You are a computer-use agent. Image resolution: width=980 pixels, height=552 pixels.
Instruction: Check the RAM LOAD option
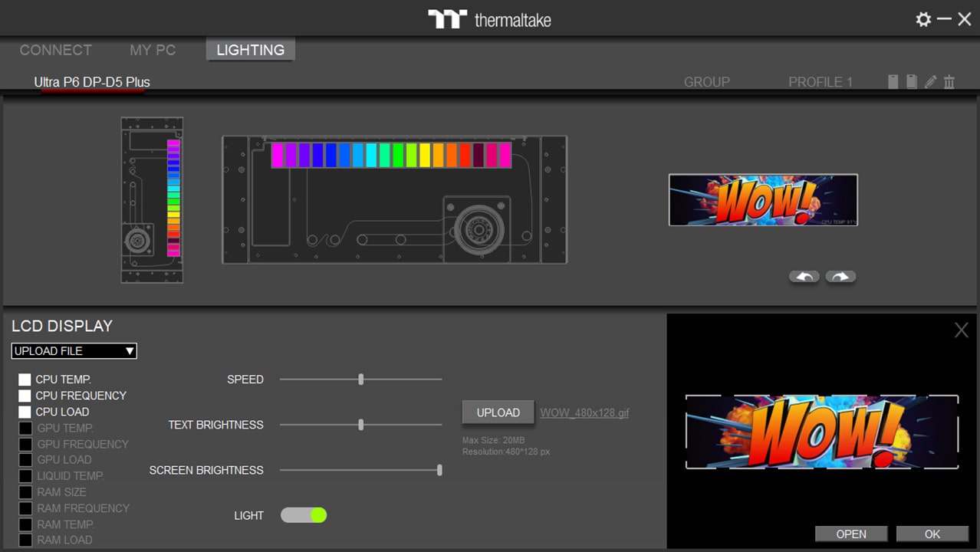click(x=25, y=540)
